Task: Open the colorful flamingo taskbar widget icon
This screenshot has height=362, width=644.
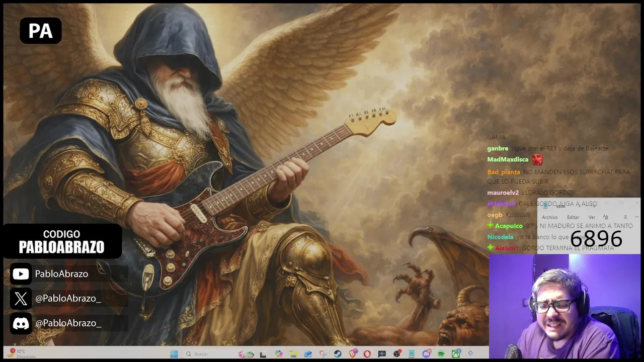Action: coord(246,354)
